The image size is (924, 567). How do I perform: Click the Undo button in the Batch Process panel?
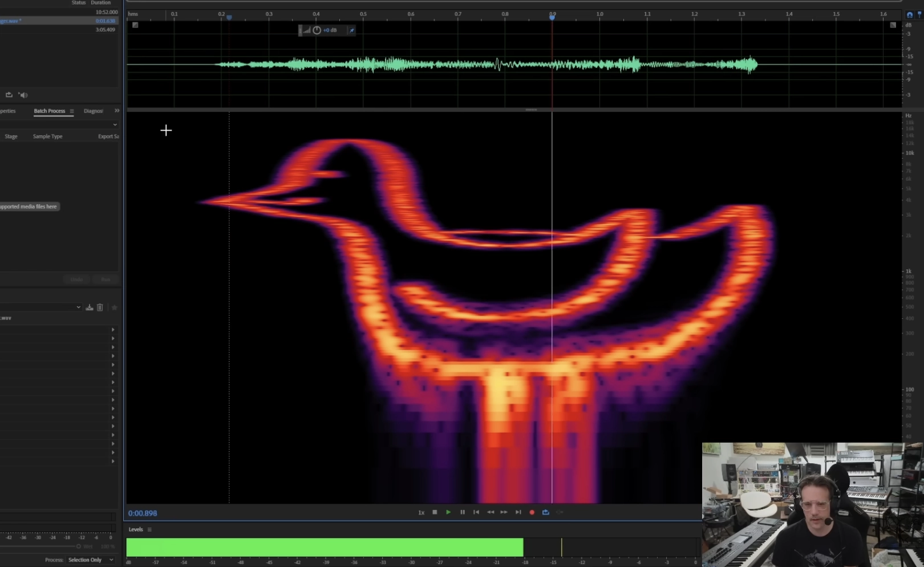[x=76, y=280]
